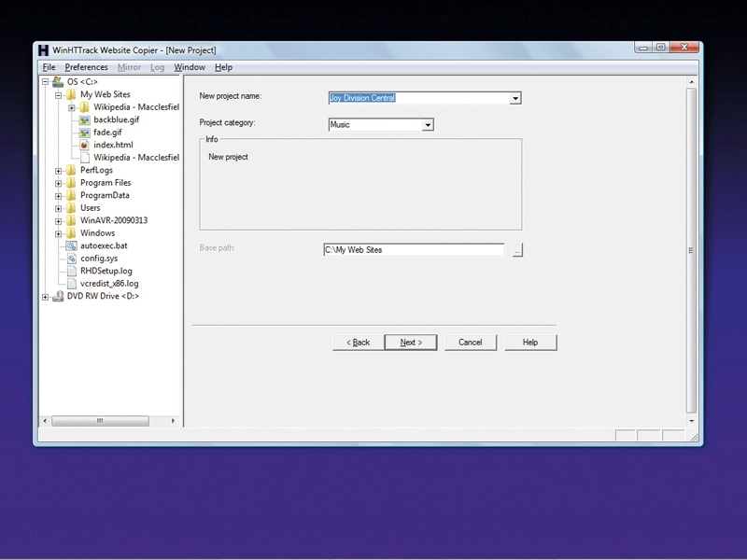Click the config.sys system file icon
This screenshot has height=560, width=747.
pyautogui.click(x=71, y=259)
